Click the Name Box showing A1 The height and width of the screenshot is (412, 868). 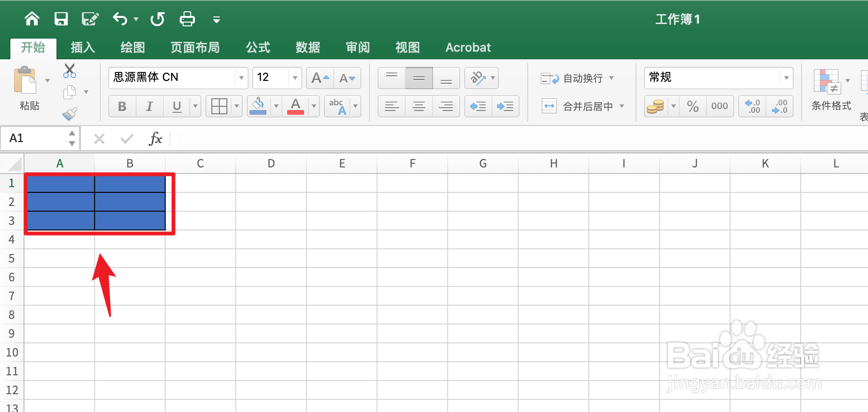point(40,138)
